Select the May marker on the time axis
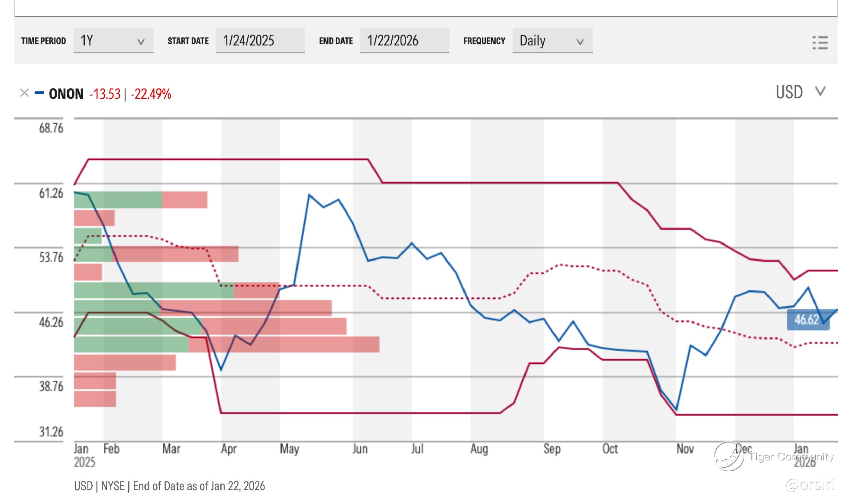Image resolution: width=852 pixels, height=504 pixels. (x=289, y=449)
